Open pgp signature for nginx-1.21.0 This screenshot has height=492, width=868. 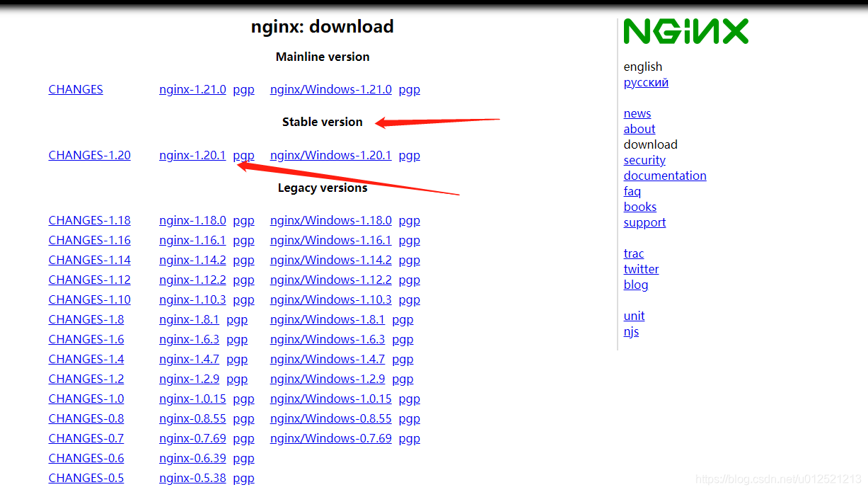point(243,90)
